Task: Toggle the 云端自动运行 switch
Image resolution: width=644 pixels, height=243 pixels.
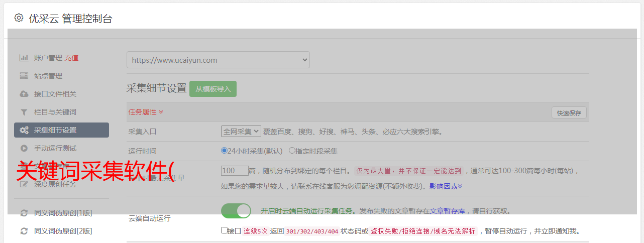Action: 236,211
